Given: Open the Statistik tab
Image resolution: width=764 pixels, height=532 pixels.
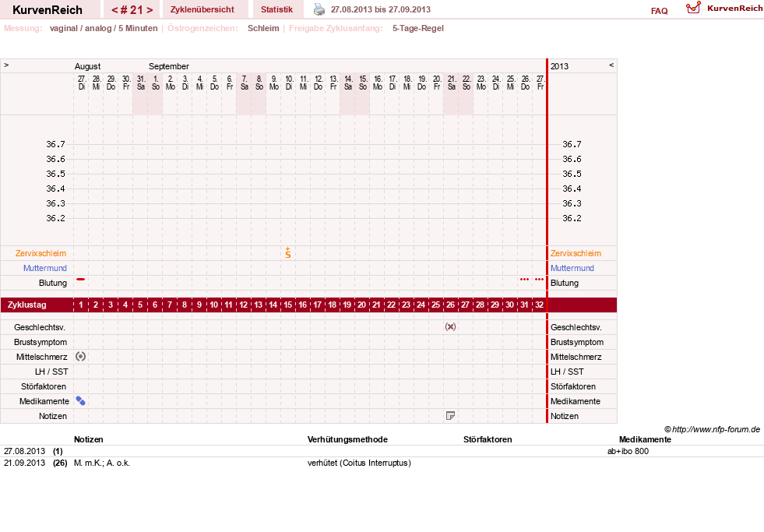Looking at the screenshot, I should (276, 9).
